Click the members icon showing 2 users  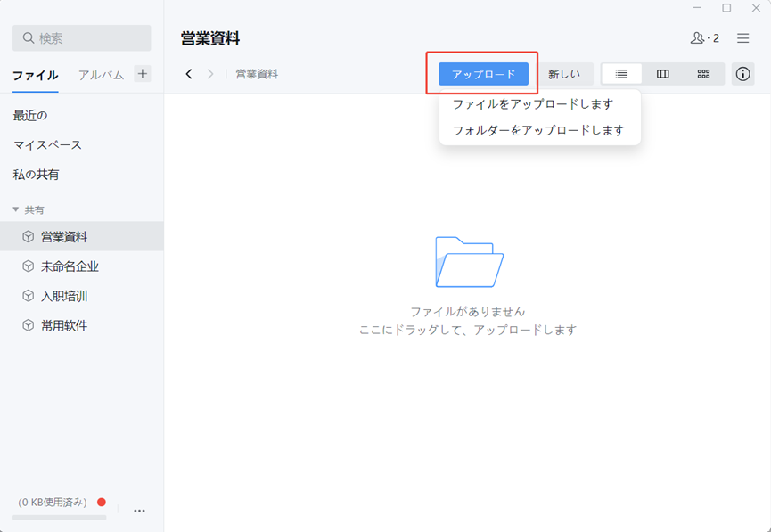[703, 38]
